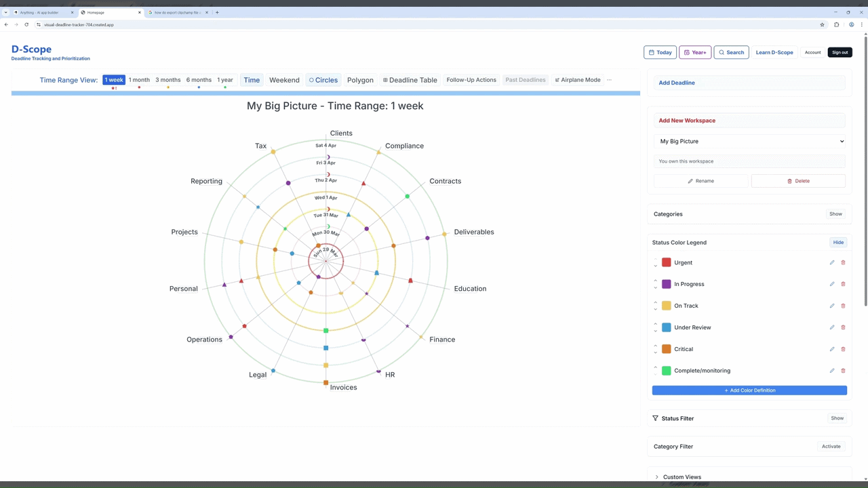Show the Categories panel

(835, 213)
